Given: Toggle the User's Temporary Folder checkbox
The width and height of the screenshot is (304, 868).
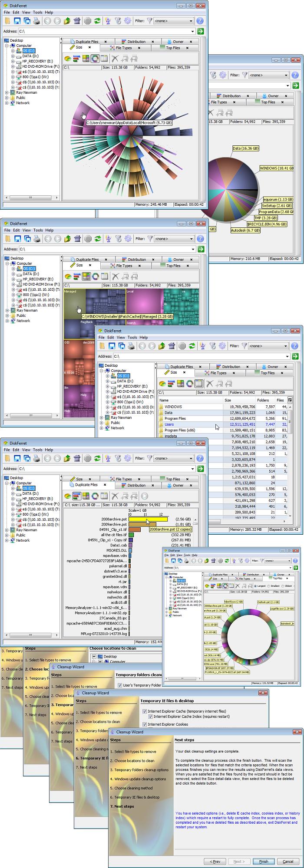Looking at the screenshot, I should click(120, 685).
